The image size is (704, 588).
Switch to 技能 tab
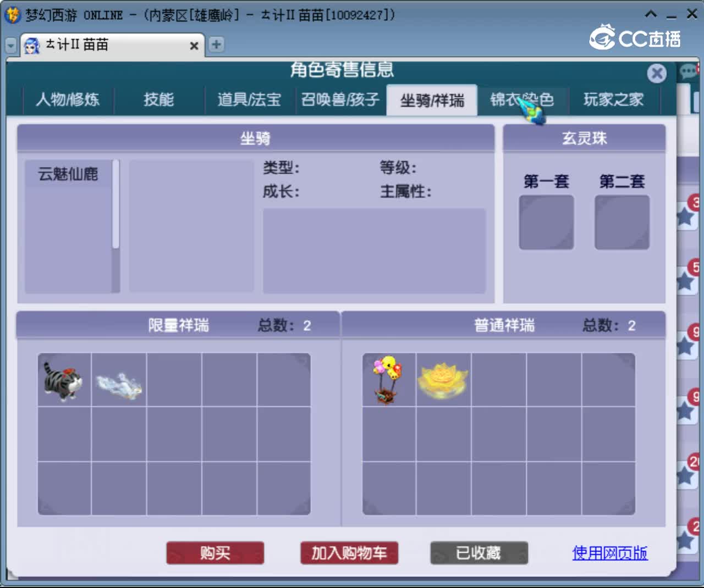click(x=159, y=99)
